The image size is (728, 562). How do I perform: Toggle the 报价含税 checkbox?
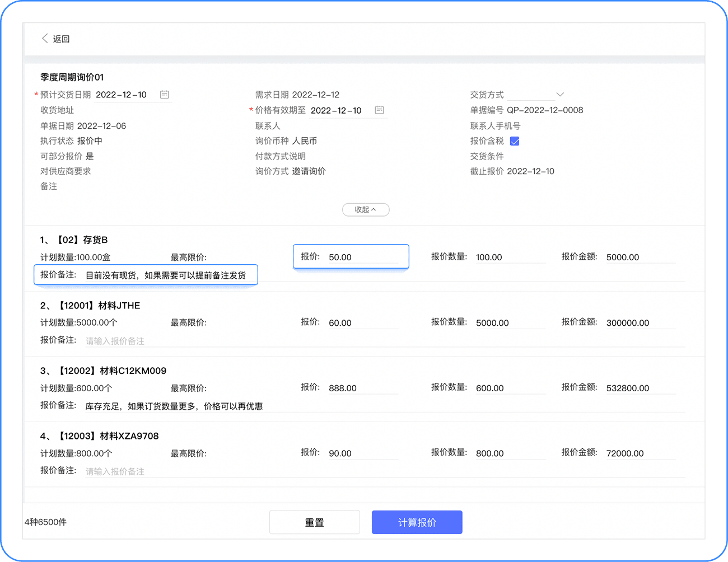pos(515,141)
